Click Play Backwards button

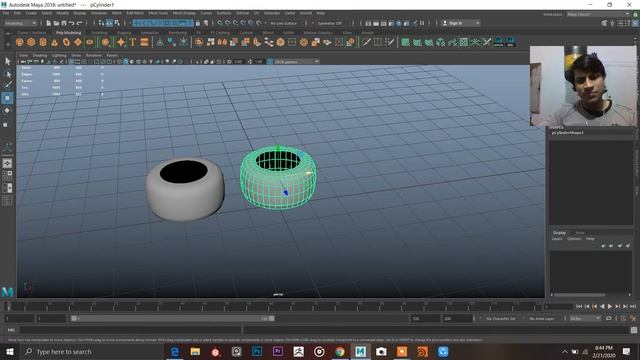tap(602, 306)
